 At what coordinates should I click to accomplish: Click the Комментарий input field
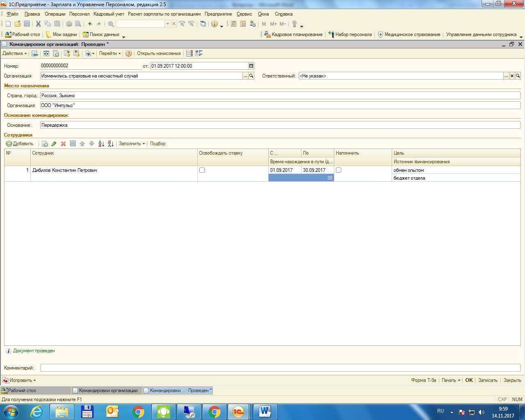click(x=280, y=368)
